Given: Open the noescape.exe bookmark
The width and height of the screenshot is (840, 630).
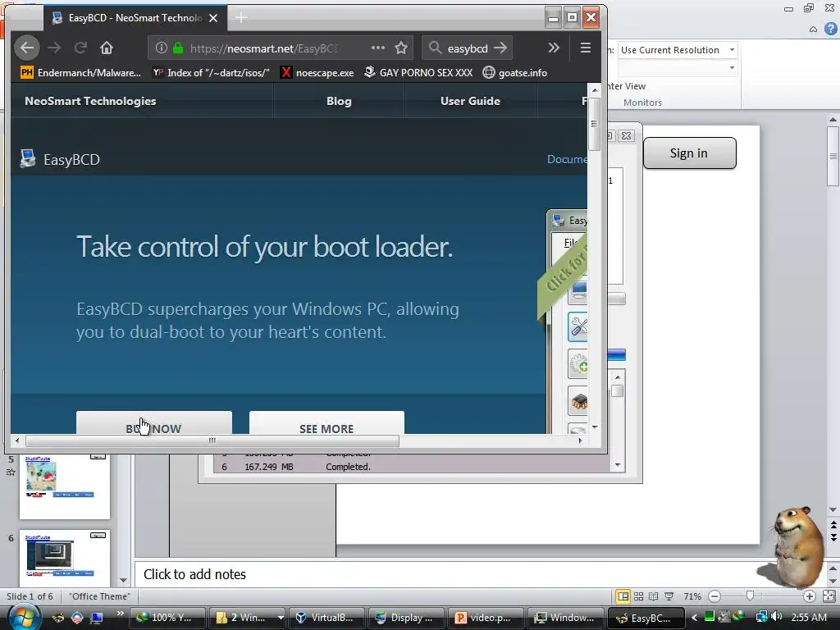Looking at the screenshot, I should tap(317, 72).
